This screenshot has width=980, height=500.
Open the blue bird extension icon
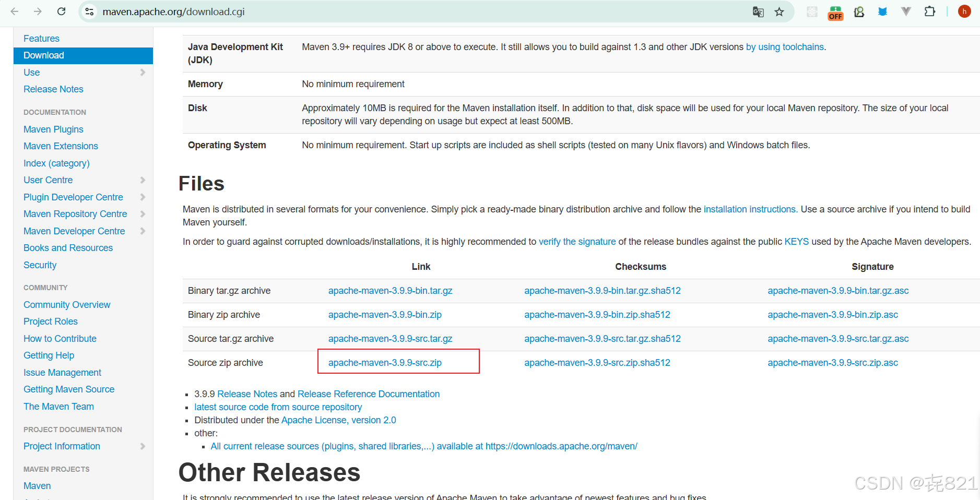pyautogui.click(x=882, y=11)
